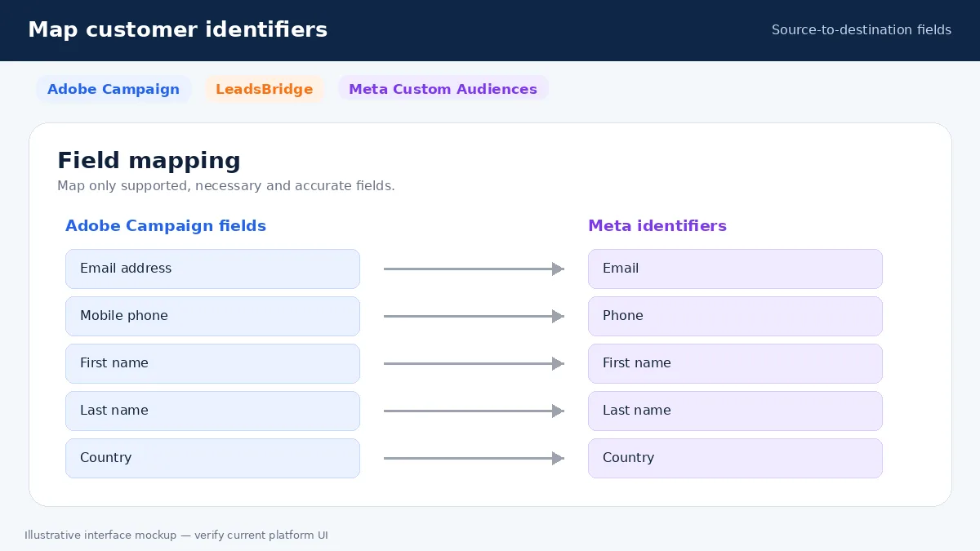Click the Meta identifiers column header

click(657, 226)
